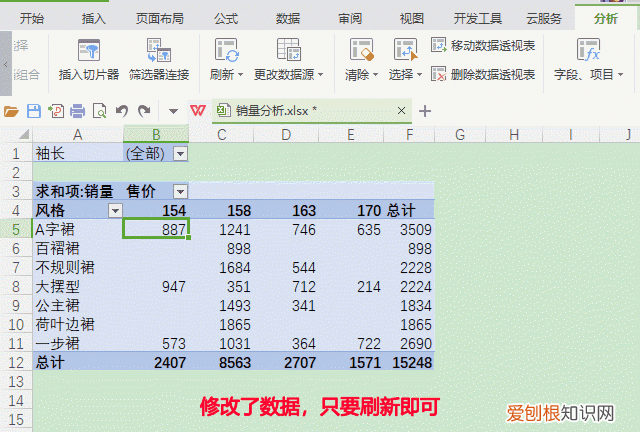Select cell with value 1684
Viewport: 640px width, 432px height.
[221, 267]
